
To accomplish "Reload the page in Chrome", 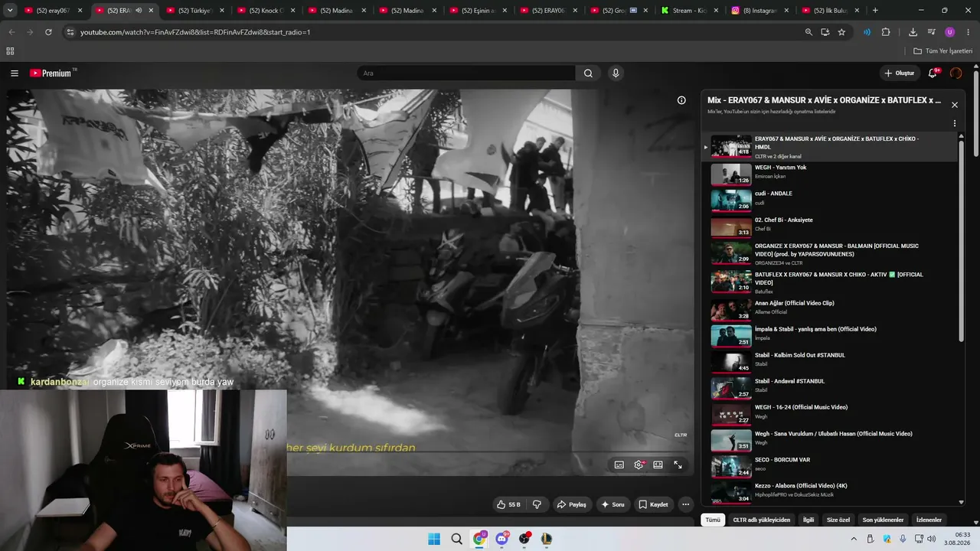I will [x=48, y=32].
